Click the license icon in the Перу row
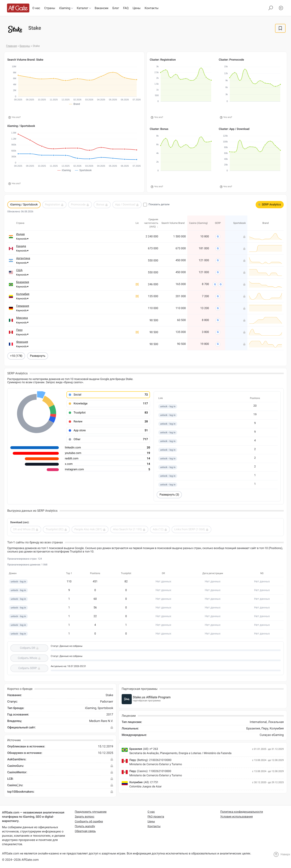The image size is (291, 868). pos(137,332)
